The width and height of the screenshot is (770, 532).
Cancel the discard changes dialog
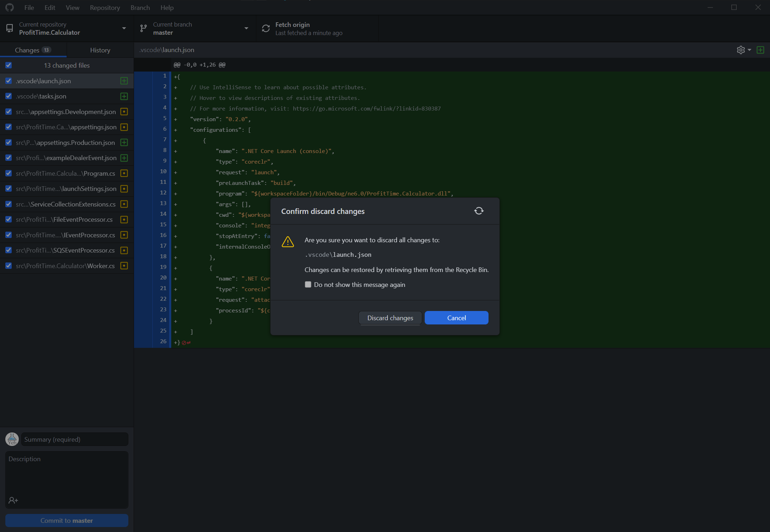(x=456, y=318)
